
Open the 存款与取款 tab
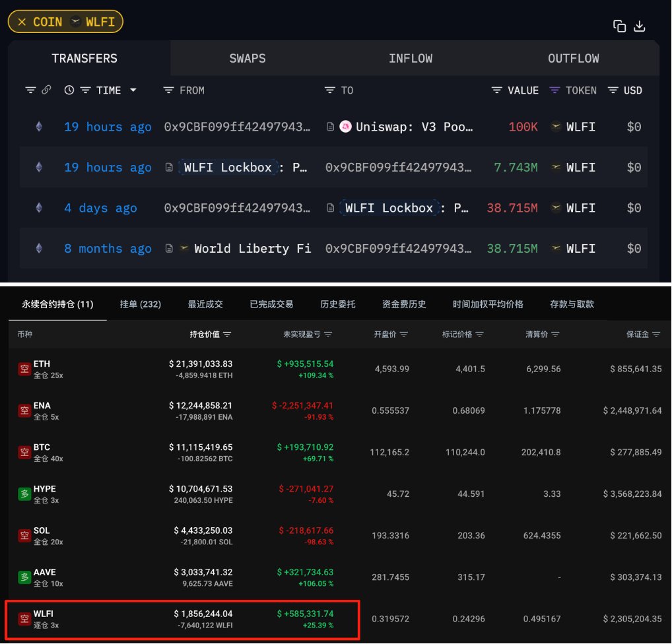pyautogui.click(x=572, y=304)
